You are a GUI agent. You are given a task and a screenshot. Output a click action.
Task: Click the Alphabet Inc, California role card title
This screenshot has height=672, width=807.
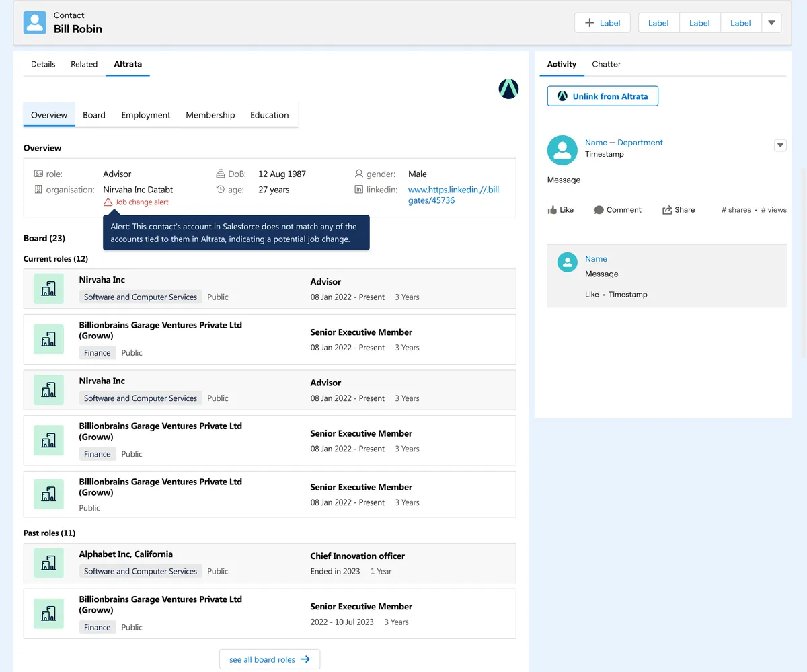tap(126, 554)
